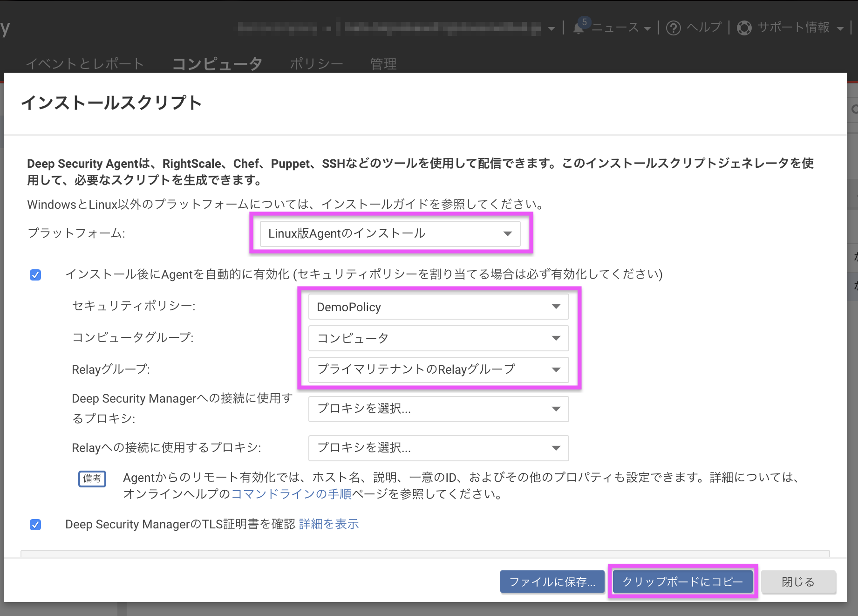Open the Deep Security Manager proxy selector
The image size is (858, 616).
438,409
